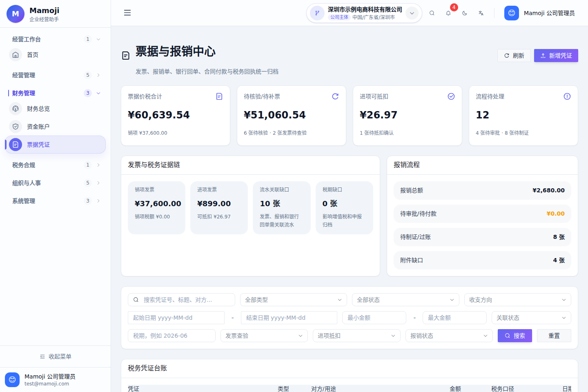This screenshot has height=392, width=588.
Task: Open the 报销状态 dropdown
Action: 449,336
